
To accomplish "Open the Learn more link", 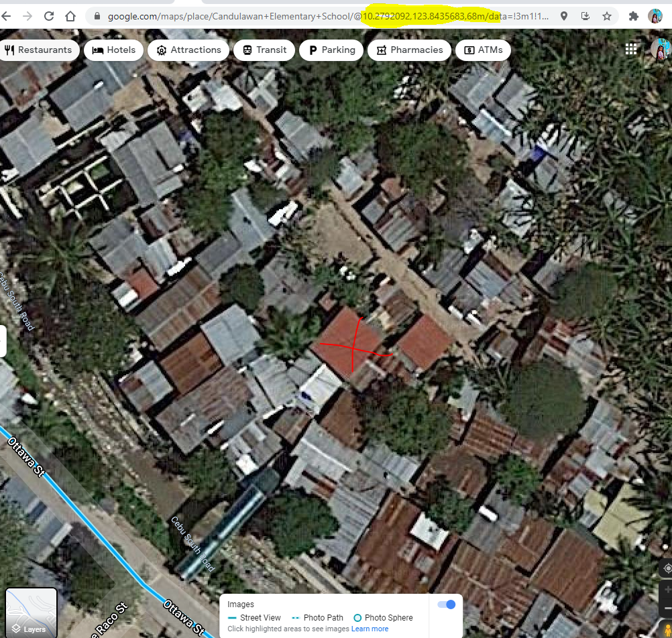I will (x=370, y=629).
